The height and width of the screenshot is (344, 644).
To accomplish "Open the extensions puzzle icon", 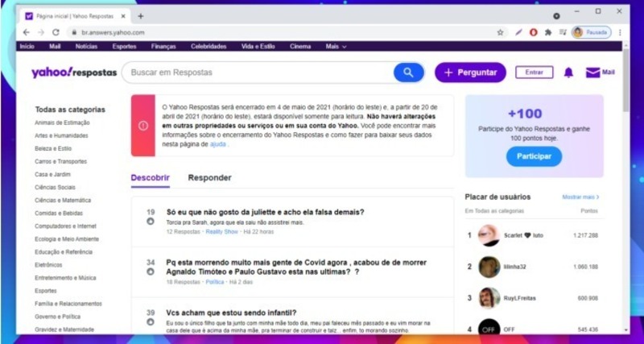I will tap(548, 32).
